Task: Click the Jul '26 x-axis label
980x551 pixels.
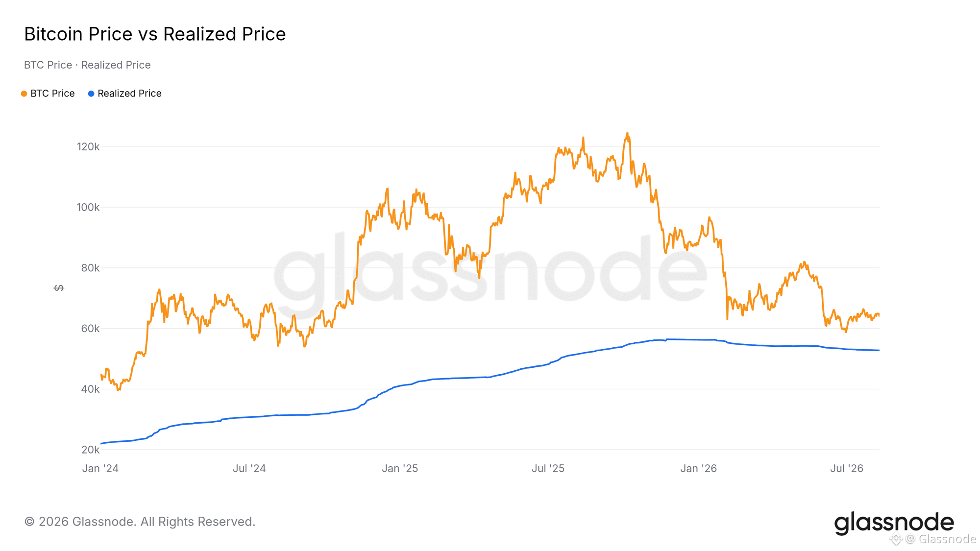Action: (847, 468)
